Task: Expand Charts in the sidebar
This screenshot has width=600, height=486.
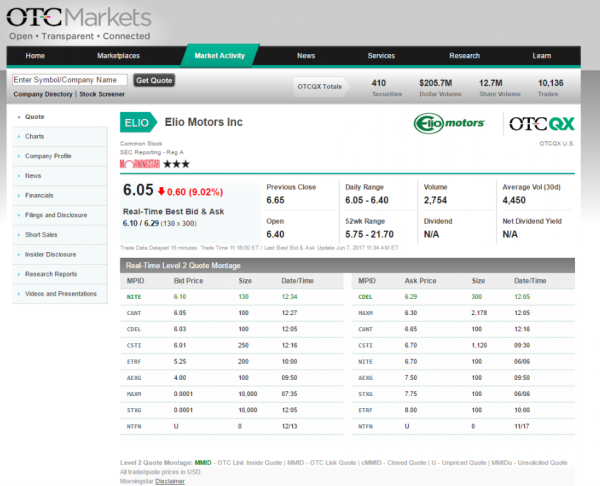Action: pos(60,136)
